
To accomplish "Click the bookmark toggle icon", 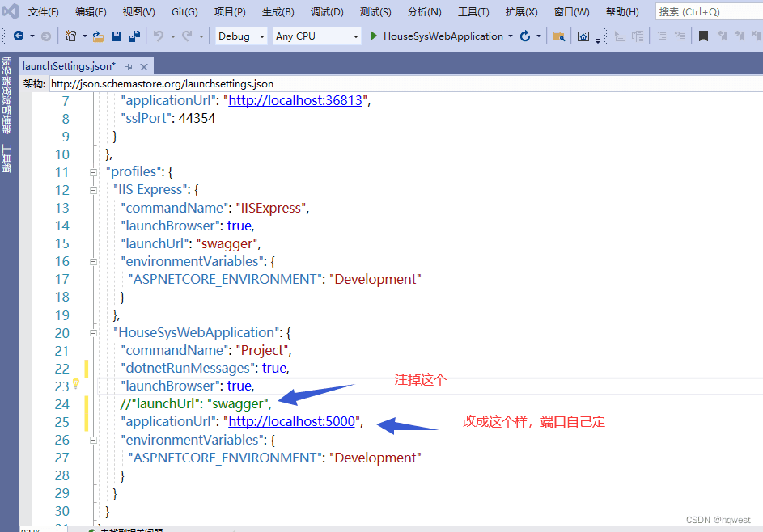I will point(703,36).
